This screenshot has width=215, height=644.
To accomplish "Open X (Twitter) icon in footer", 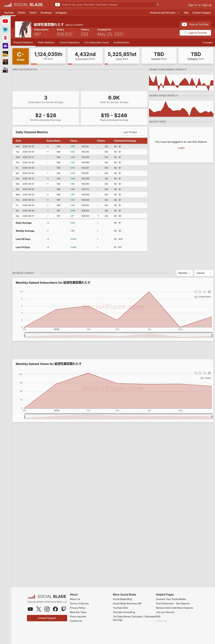I will tap(39, 609).
